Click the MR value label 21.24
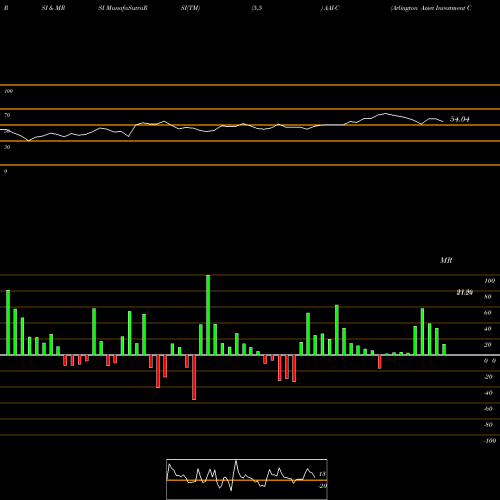Image resolution: width=500 pixels, height=500 pixels. pyautogui.click(x=465, y=292)
